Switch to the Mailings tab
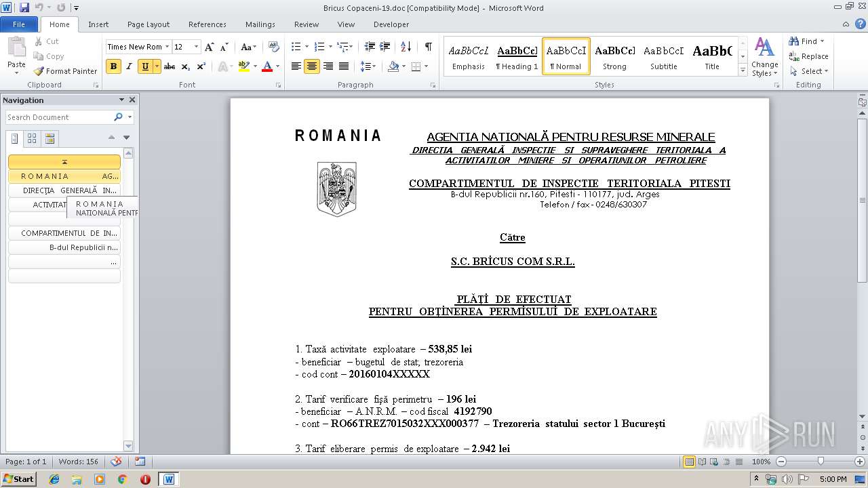Image resolution: width=868 pixels, height=488 pixels. click(x=260, y=24)
